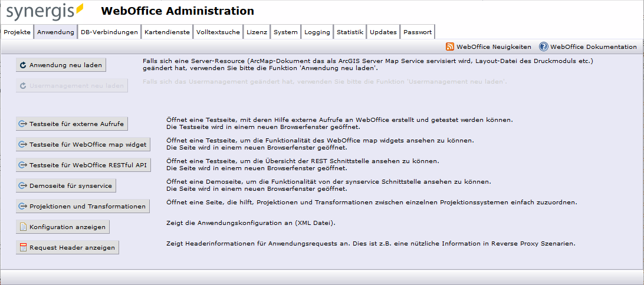This screenshot has width=644, height=285.
Task: Click the arrow icon beside Projektionen und Transformationen
Action: point(23,206)
